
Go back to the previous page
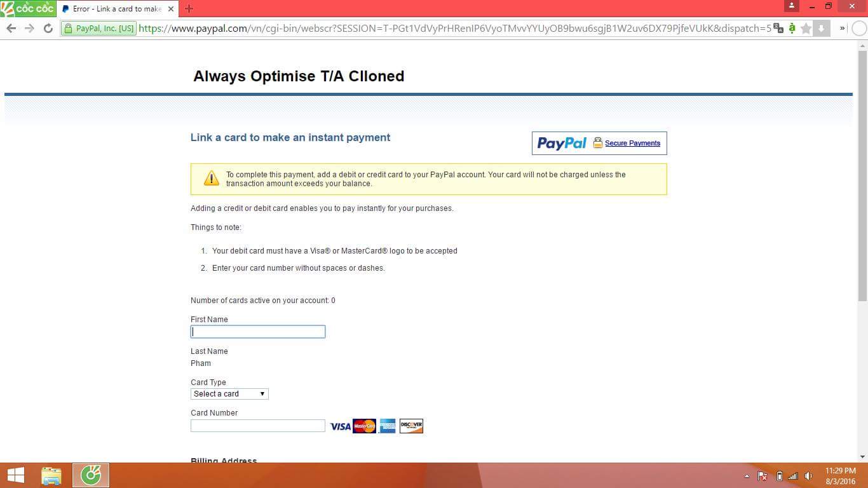pyautogui.click(x=11, y=28)
